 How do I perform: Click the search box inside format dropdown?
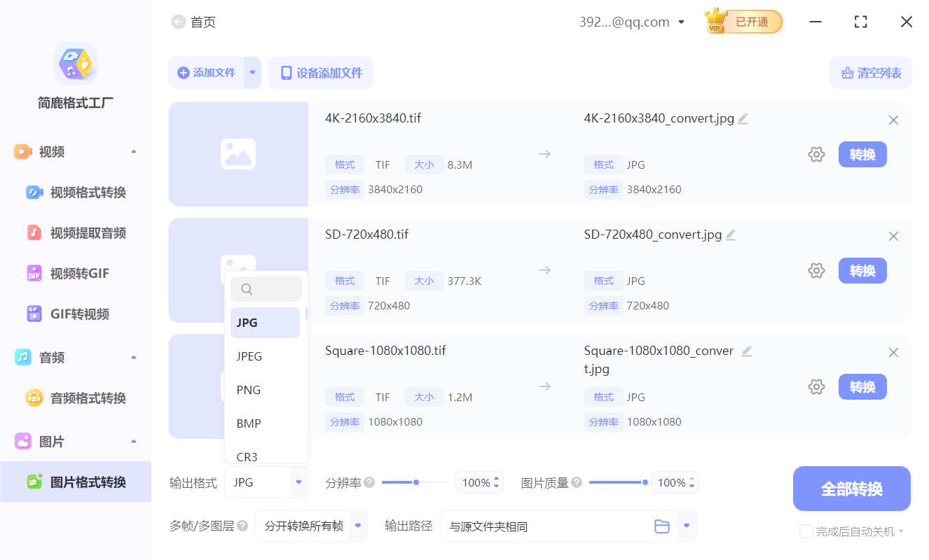click(266, 288)
